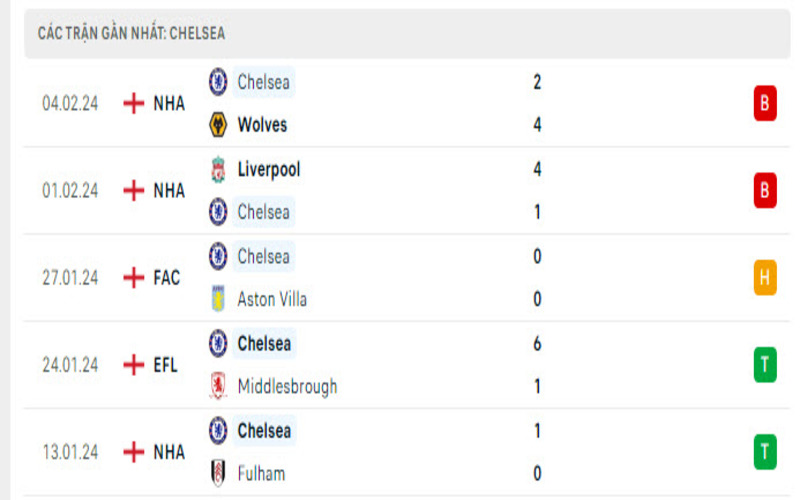Viewport: 800px width, 500px height.
Task: Click the Aston Villa crest icon
Action: click(x=217, y=299)
